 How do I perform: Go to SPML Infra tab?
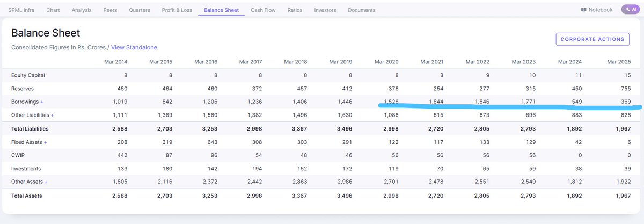pyautogui.click(x=21, y=10)
